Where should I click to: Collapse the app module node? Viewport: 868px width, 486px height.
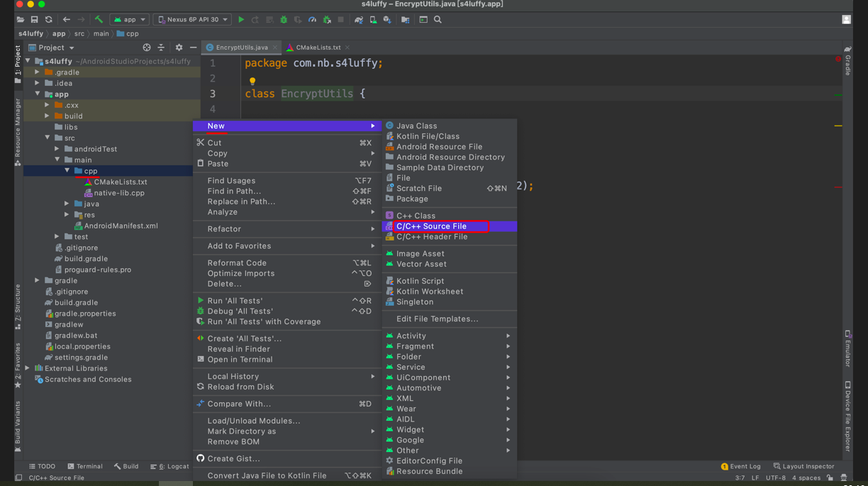[38, 94]
